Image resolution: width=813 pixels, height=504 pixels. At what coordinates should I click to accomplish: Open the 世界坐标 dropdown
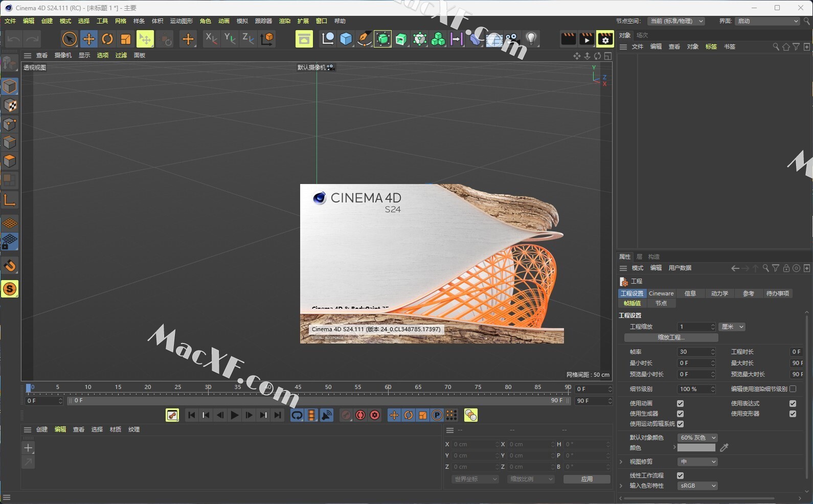click(475, 479)
